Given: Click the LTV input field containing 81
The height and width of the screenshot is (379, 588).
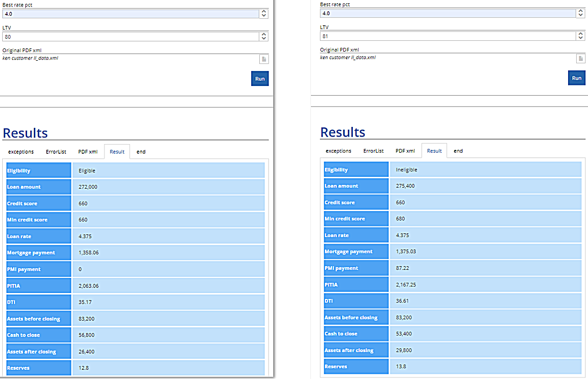Looking at the screenshot, I should tap(447, 36).
